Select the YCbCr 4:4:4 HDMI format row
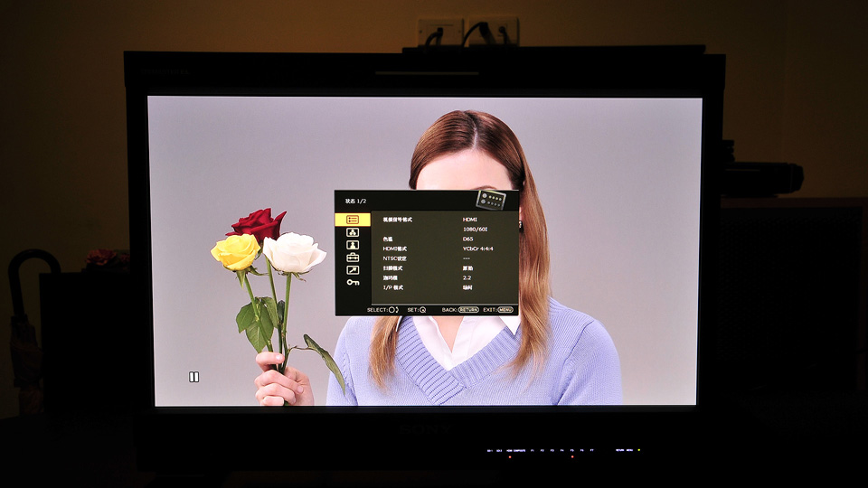Image resolution: width=868 pixels, height=488 pixels. [438, 249]
